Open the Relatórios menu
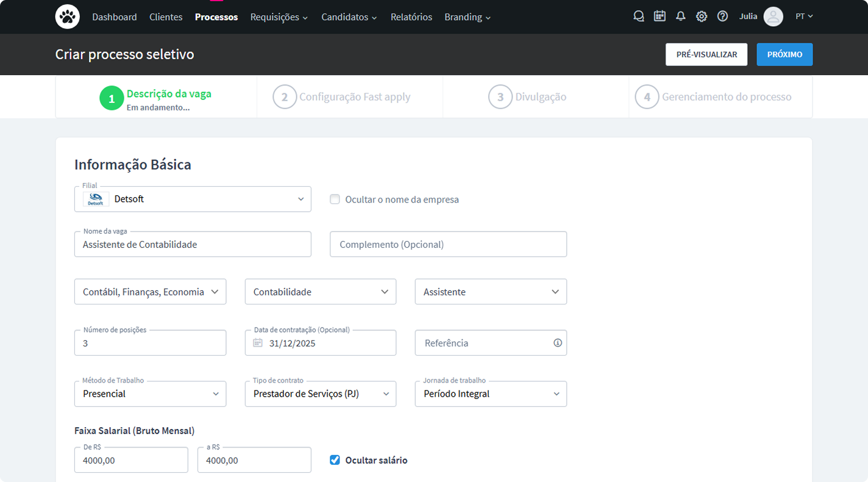This screenshot has height=482, width=868. pos(411,17)
